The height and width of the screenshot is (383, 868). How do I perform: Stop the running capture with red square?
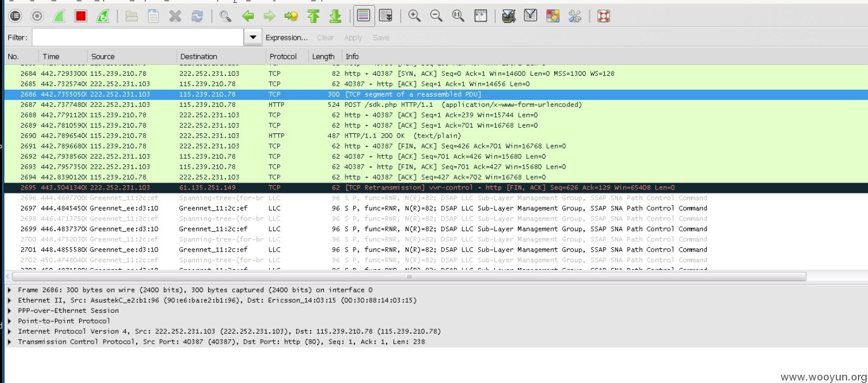(80, 16)
